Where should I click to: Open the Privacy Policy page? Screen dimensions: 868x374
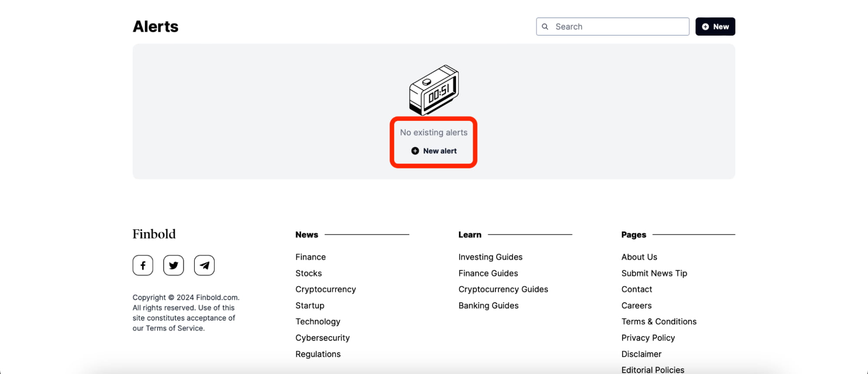point(648,338)
